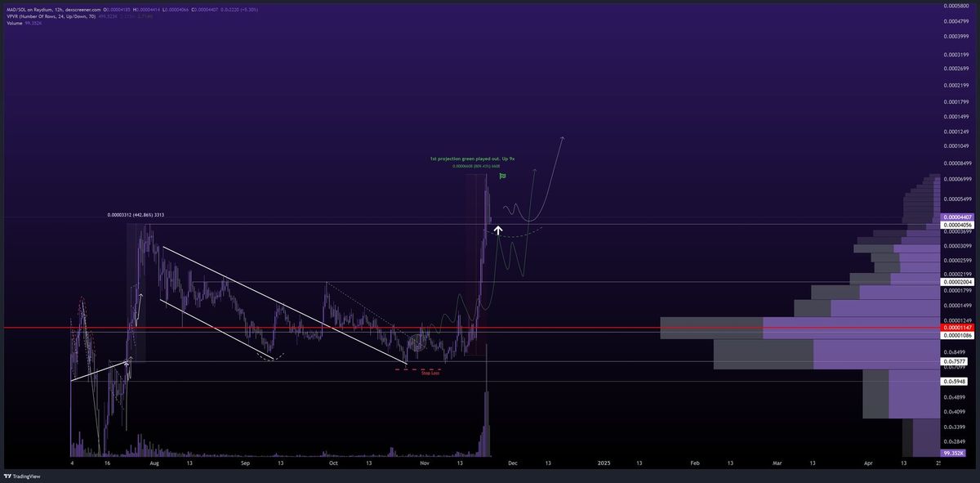Click the red Stop Loss label
Image resolution: width=980 pixels, height=483 pixels.
[x=430, y=373]
